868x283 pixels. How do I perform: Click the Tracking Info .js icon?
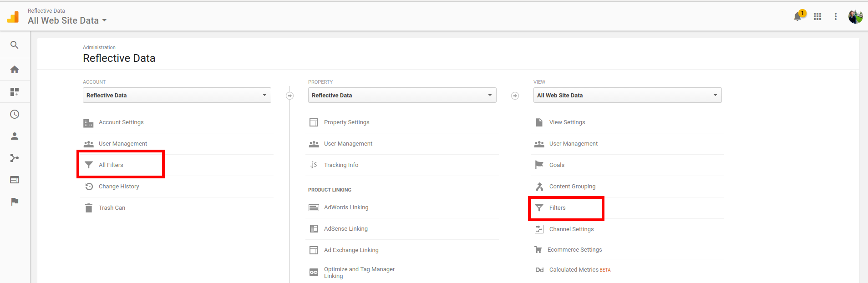point(314,165)
